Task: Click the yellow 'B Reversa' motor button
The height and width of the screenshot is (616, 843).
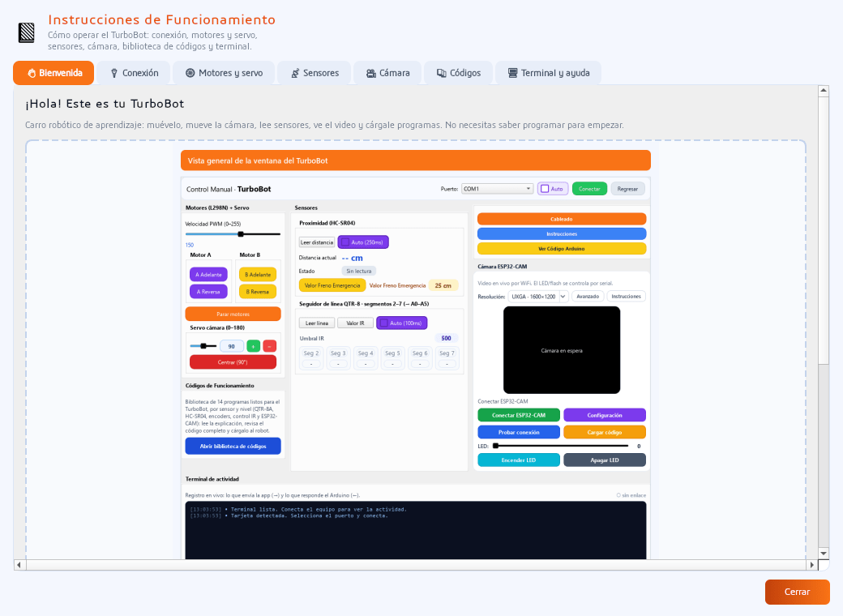Action: pyautogui.click(x=258, y=292)
